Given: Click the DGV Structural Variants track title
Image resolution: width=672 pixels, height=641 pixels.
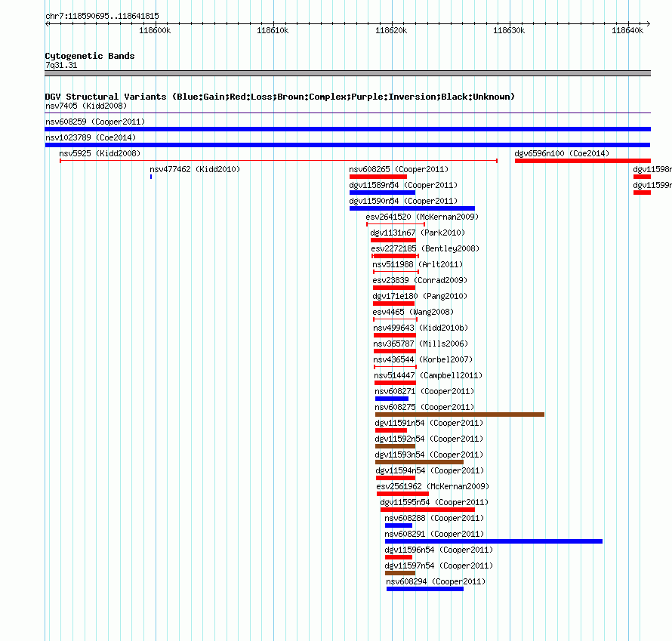Looking at the screenshot, I should (280, 97).
